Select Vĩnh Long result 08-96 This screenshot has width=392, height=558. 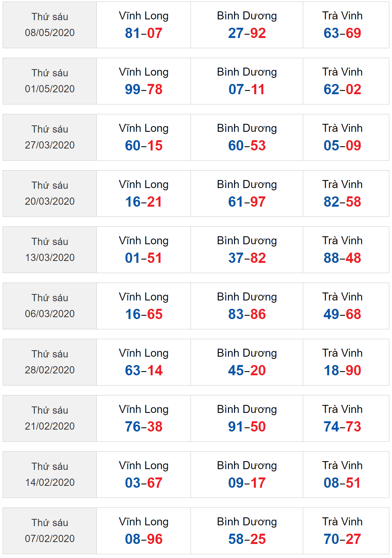tap(144, 539)
